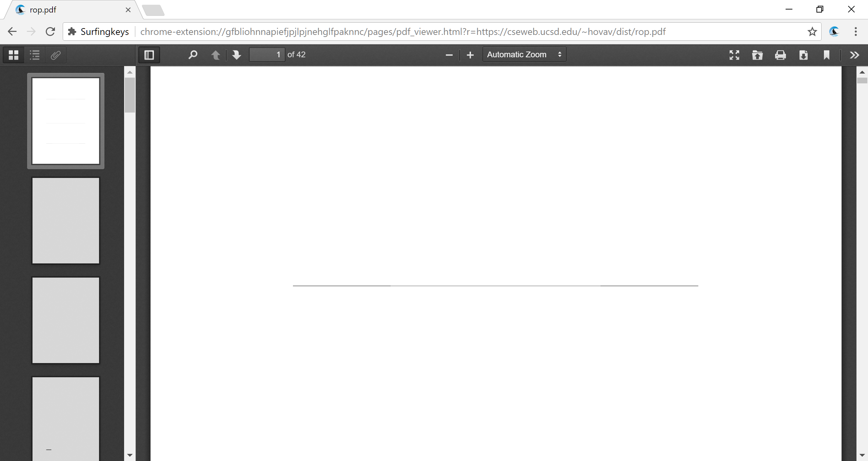Switch to document outline view
The width and height of the screenshot is (868, 461).
click(34, 55)
